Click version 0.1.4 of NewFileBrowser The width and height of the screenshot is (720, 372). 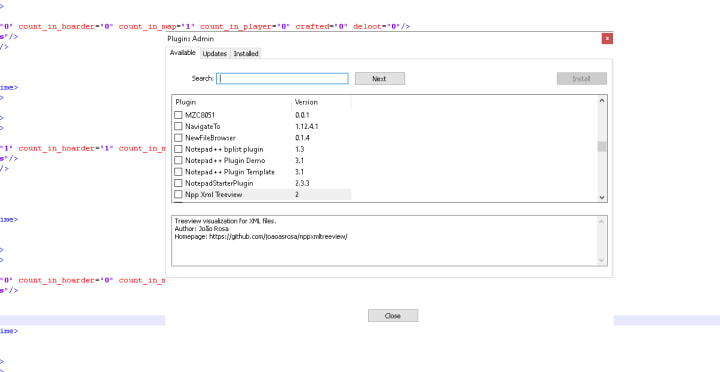click(302, 138)
